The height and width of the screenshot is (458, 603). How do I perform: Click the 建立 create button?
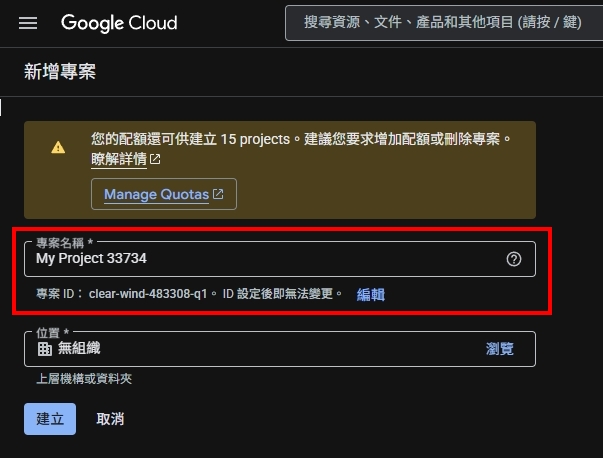pos(50,419)
